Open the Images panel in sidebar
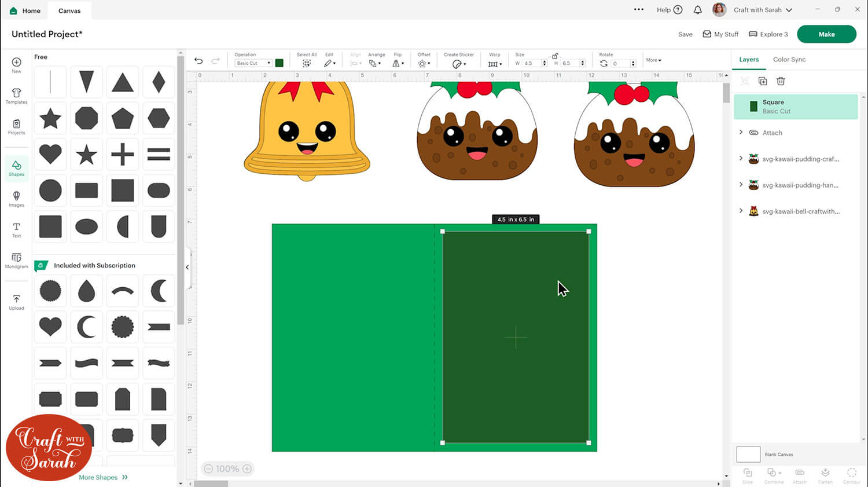The image size is (868, 487). click(x=16, y=199)
